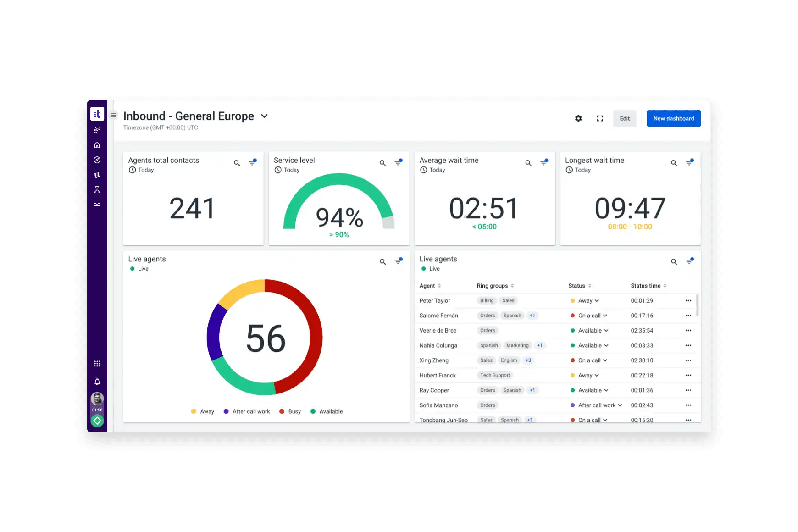This screenshot has width=798, height=532.
Task: Open the three-dot menu on Hubert Franck's row
Action: (x=688, y=375)
